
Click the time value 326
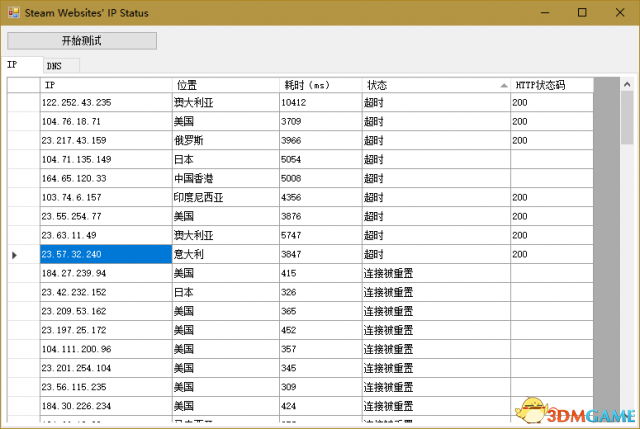click(x=289, y=292)
